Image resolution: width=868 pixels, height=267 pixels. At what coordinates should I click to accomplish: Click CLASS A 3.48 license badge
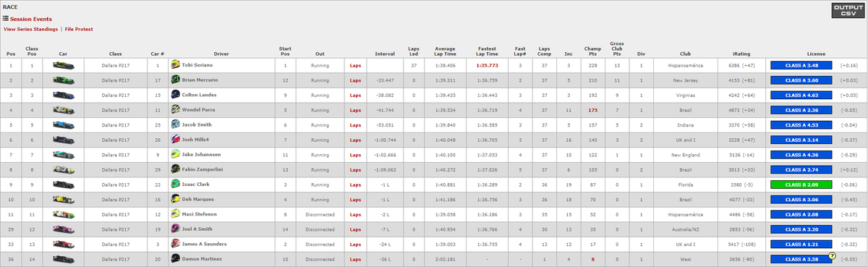pos(801,65)
